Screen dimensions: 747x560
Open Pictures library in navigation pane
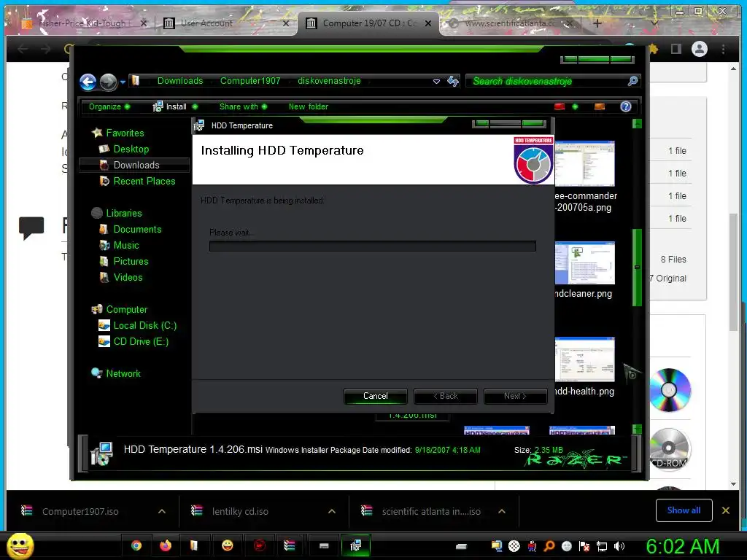tap(131, 262)
